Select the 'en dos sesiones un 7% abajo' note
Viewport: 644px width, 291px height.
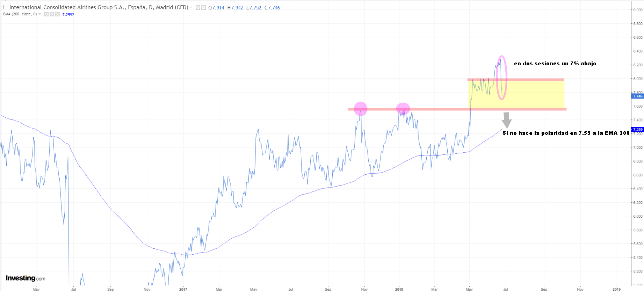point(555,64)
